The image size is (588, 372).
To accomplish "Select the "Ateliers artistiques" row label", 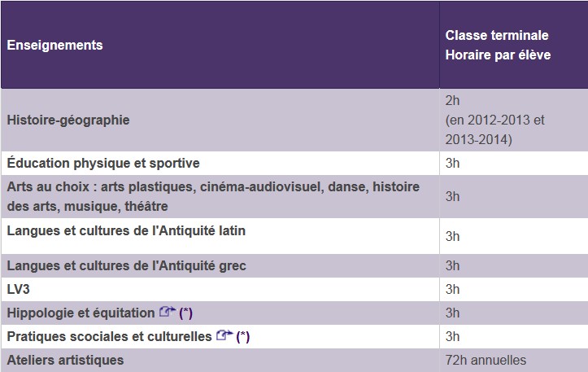I will pos(65,360).
